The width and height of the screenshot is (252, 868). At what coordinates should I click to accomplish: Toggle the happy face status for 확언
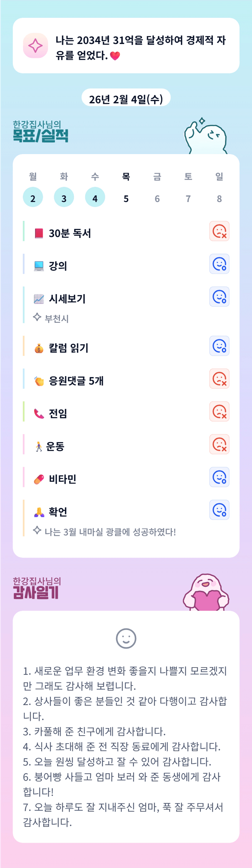point(219,510)
